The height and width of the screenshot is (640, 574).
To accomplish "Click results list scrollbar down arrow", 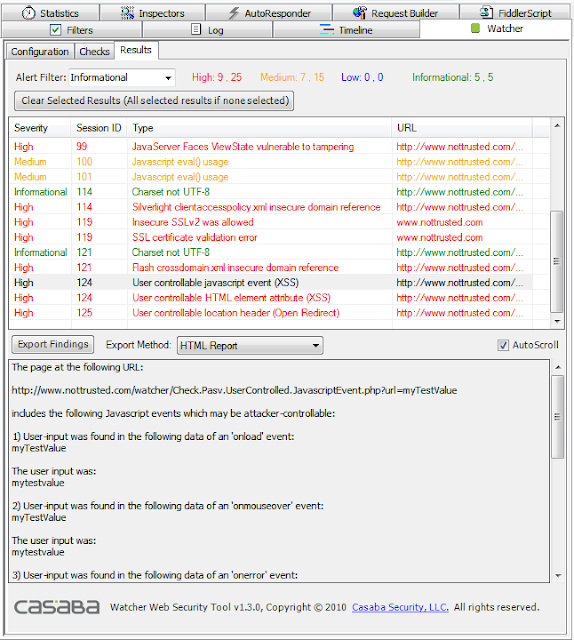I will [x=557, y=321].
